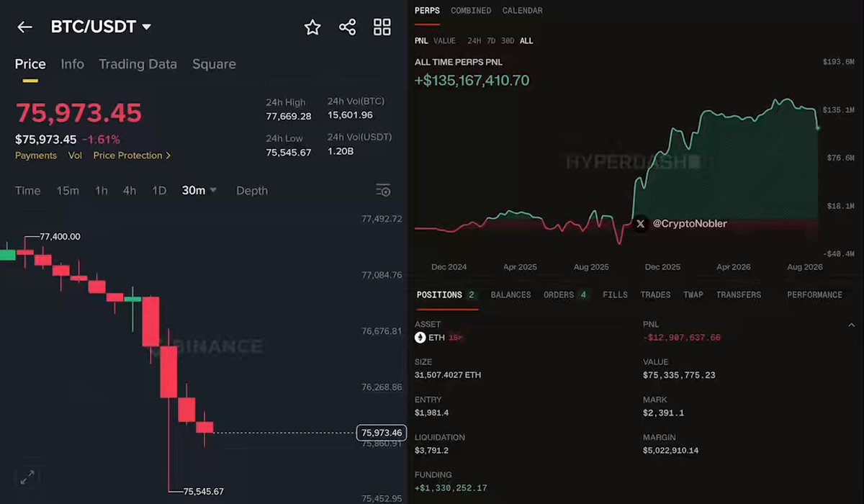
Task: Click the entry price $1,981.4
Action: (431, 413)
